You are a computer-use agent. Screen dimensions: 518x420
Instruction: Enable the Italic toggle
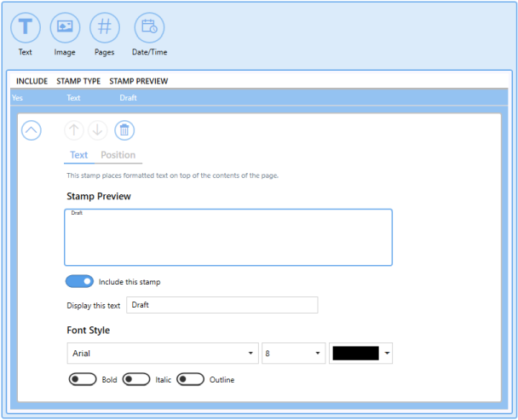point(136,379)
